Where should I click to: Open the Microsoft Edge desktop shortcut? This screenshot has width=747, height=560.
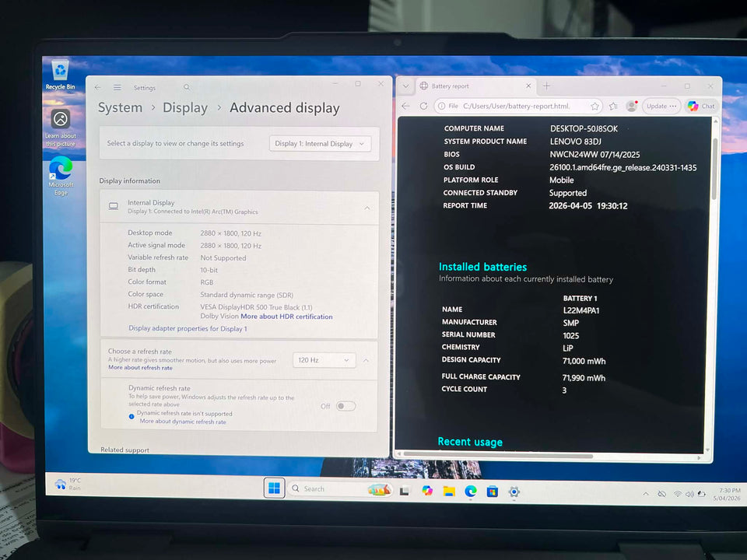pos(61,176)
